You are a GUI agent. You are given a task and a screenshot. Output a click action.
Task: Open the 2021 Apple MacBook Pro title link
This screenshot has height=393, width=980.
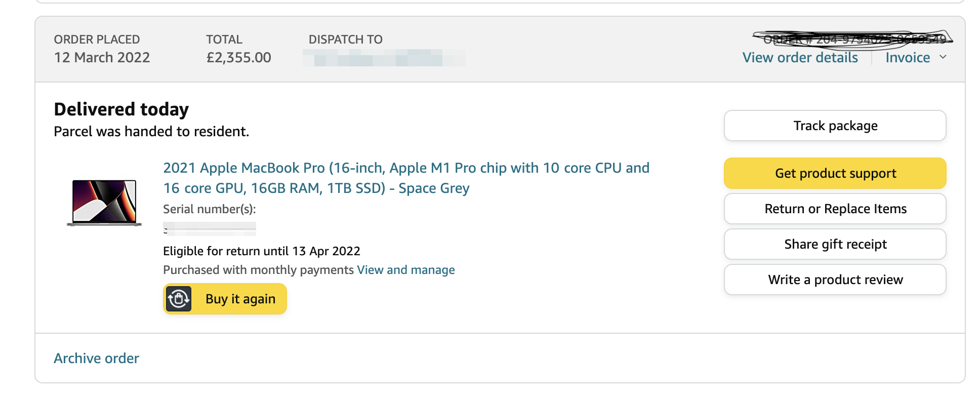[406, 178]
